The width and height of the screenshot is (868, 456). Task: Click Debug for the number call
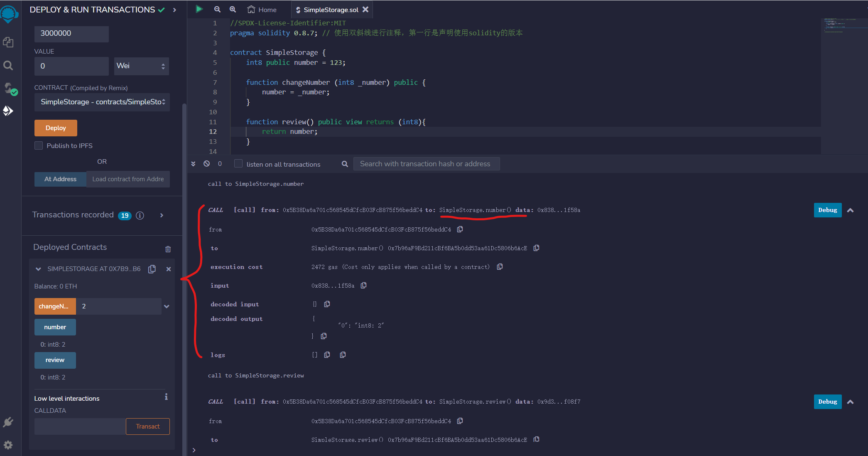(827, 210)
